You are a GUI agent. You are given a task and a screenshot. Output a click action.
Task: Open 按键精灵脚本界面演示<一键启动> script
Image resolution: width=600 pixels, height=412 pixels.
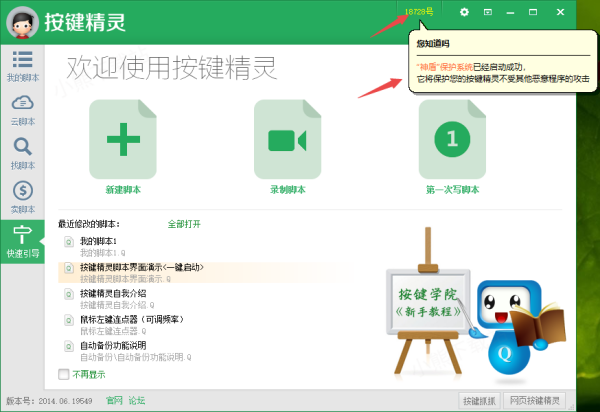[x=142, y=267]
